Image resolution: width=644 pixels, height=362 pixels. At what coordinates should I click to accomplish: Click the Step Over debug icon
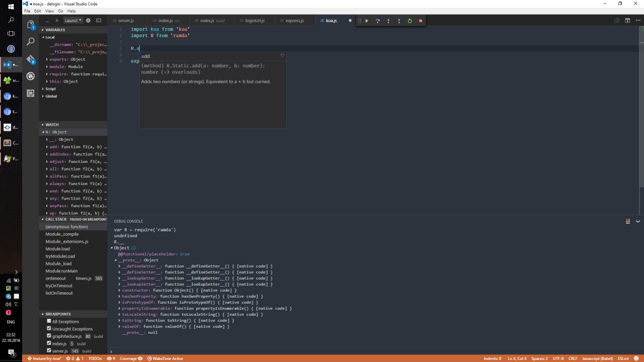(377, 21)
